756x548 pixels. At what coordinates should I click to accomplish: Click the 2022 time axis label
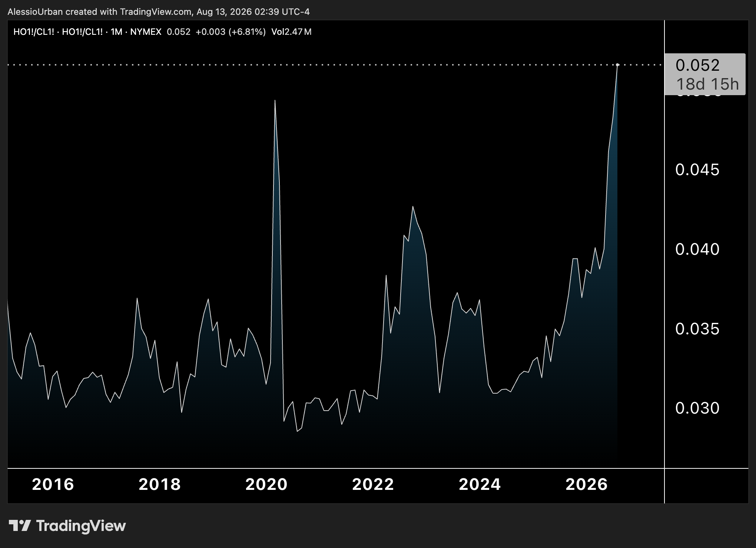(x=373, y=484)
